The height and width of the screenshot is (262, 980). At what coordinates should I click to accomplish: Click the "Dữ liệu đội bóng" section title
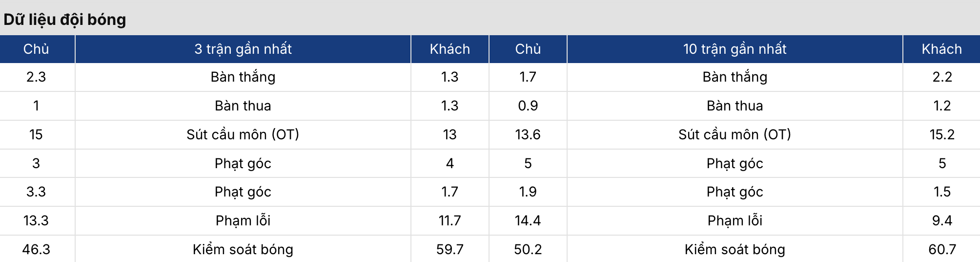point(65,20)
